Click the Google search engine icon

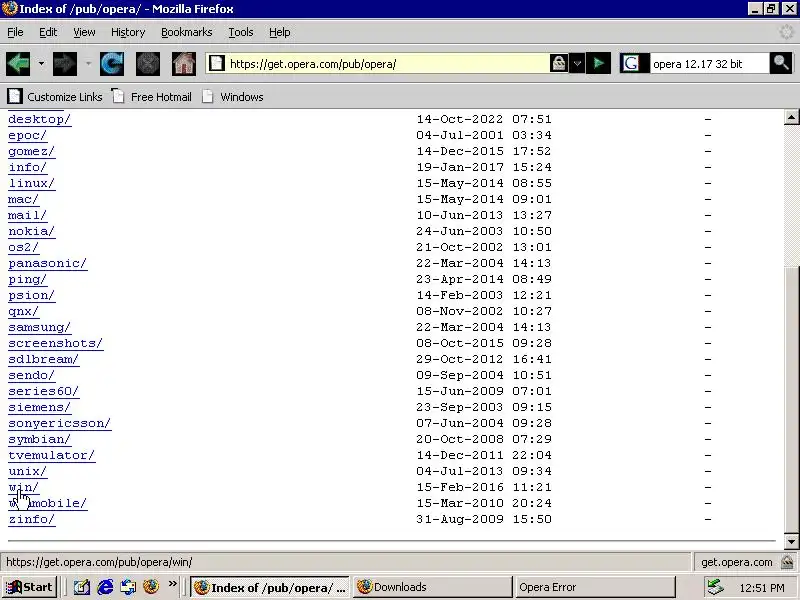(x=631, y=63)
